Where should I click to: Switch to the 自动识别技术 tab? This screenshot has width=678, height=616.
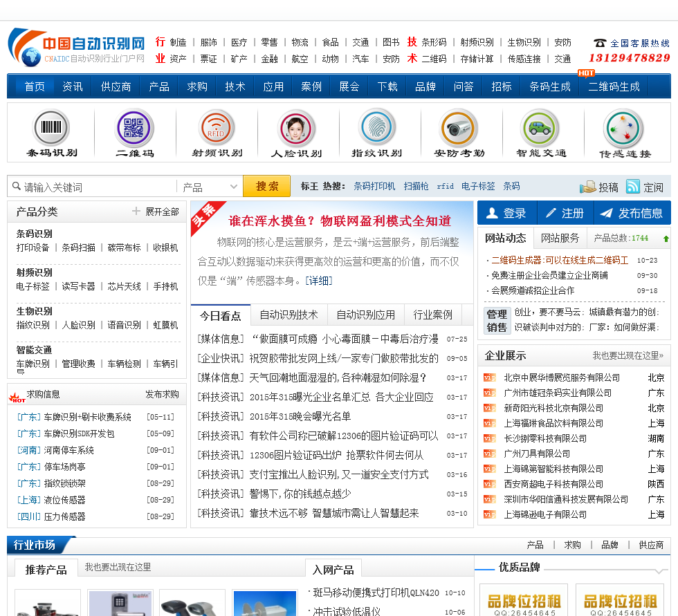[289, 315]
